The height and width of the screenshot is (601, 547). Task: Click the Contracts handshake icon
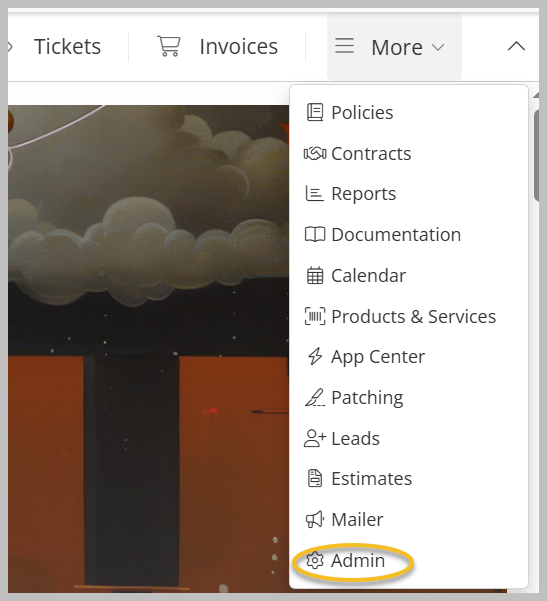coord(315,154)
